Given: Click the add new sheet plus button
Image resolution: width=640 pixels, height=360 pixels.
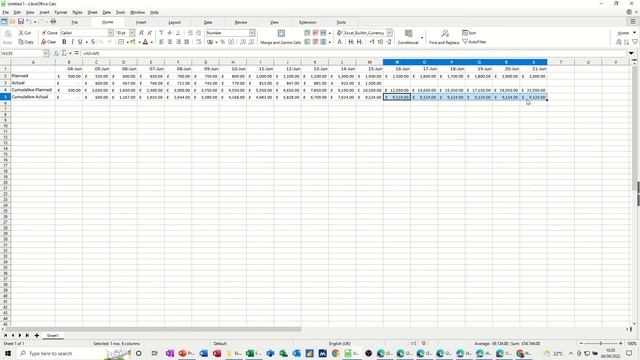Looking at the screenshot, I should click(37, 335).
